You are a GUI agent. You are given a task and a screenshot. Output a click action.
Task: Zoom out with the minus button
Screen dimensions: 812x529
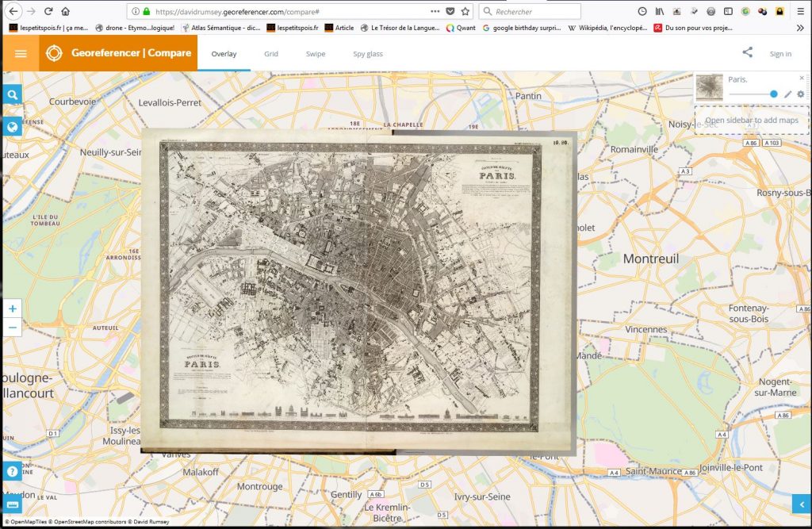click(x=13, y=327)
